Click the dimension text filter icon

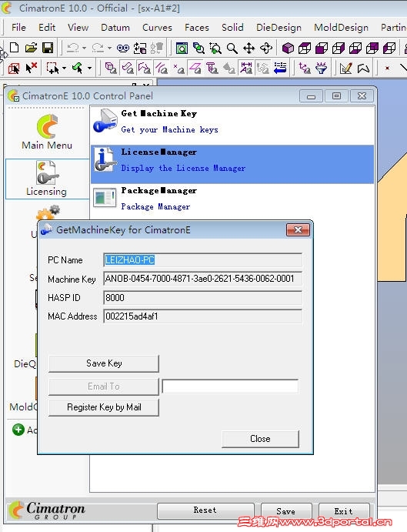pos(246,68)
